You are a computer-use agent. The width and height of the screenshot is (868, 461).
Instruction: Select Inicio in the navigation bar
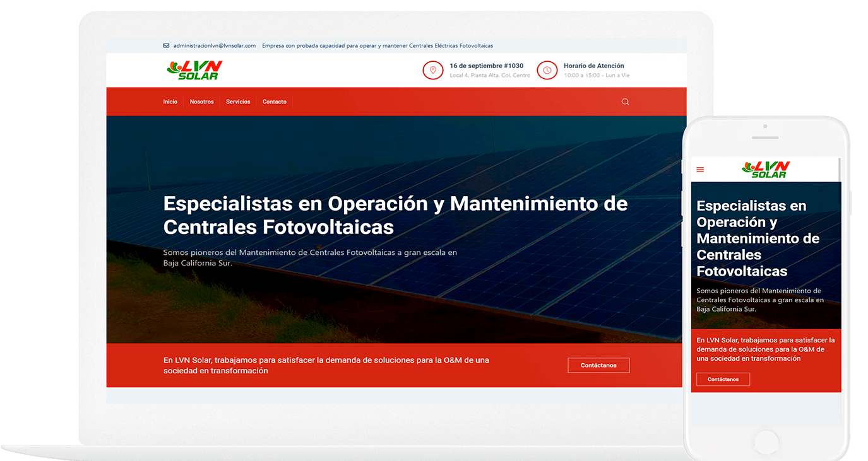click(170, 101)
